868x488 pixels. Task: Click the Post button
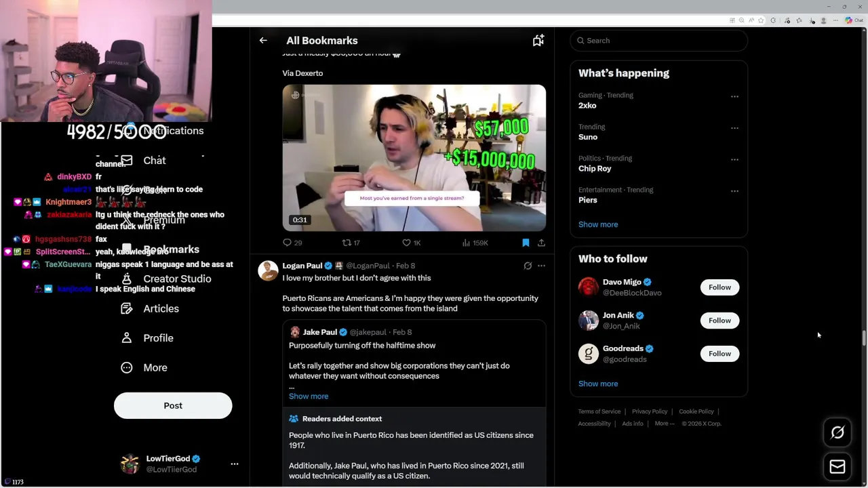173,405
